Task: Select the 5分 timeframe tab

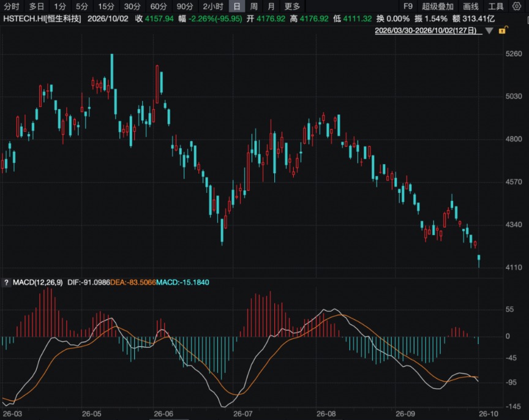Action: pyautogui.click(x=81, y=6)
